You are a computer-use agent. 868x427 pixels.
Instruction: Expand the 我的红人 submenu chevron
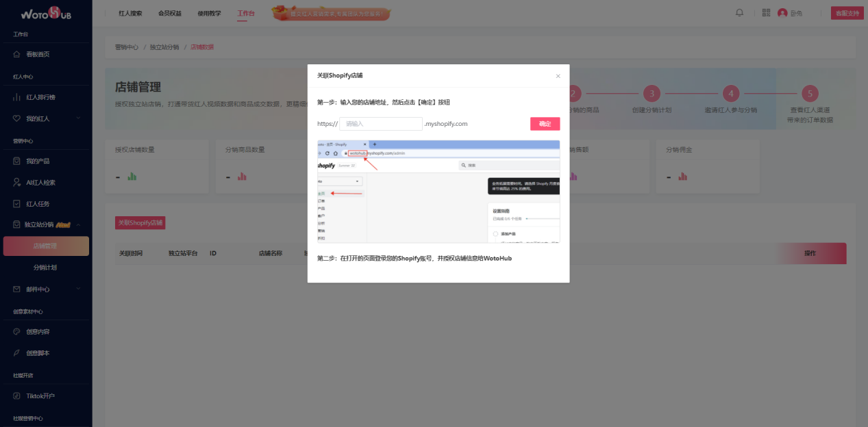pyautogui.click(x=79, y=118)
